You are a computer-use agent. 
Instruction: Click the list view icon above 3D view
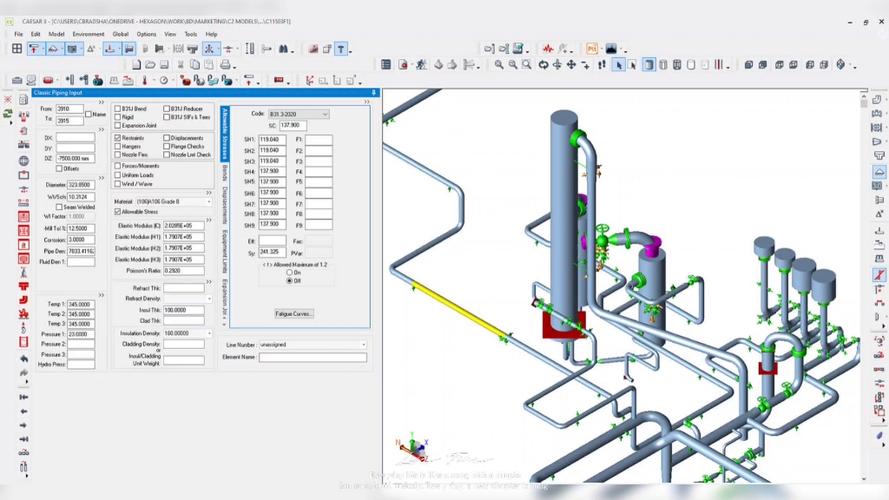coord(386,65)
